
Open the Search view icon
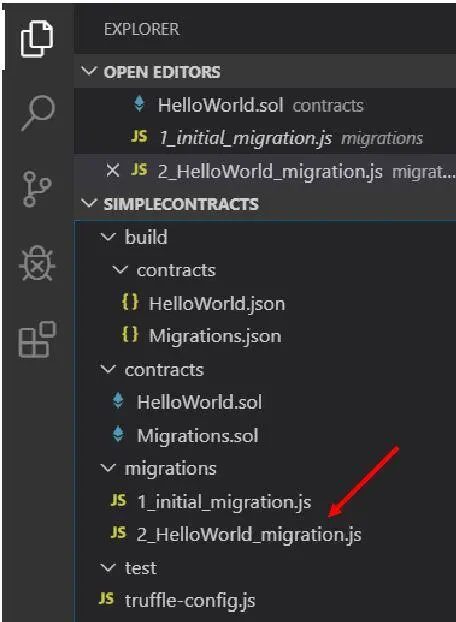pyautogui.click(x=38, y=113)
